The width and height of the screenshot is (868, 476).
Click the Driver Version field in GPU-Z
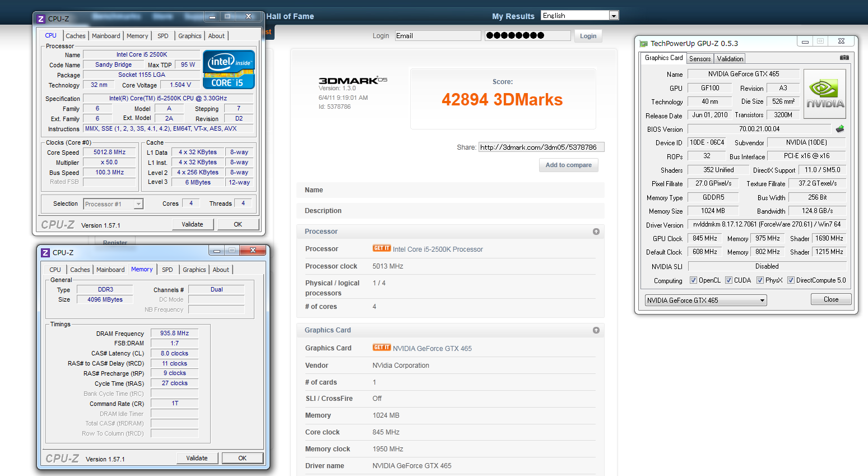coord(767,224)
